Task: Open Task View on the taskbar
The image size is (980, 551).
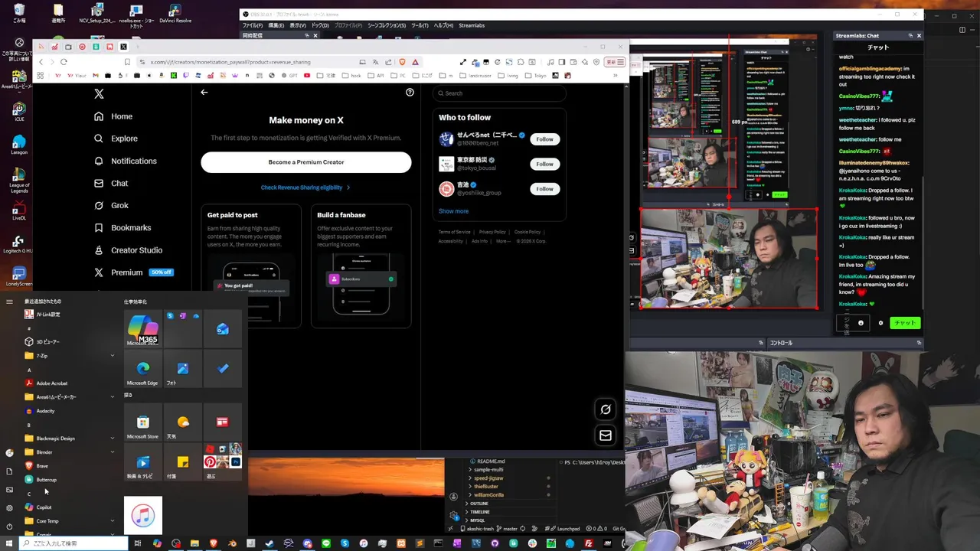Action: (138, 543)
